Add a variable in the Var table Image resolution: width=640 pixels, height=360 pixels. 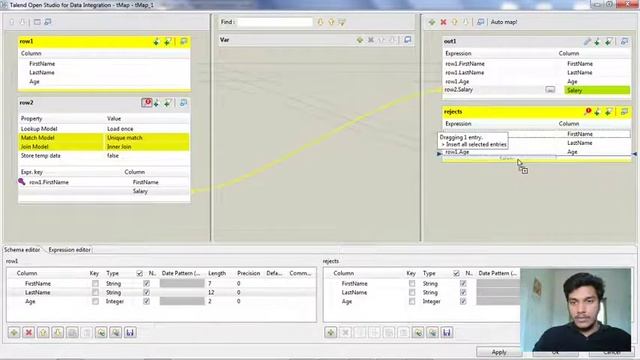coord(360,40)
